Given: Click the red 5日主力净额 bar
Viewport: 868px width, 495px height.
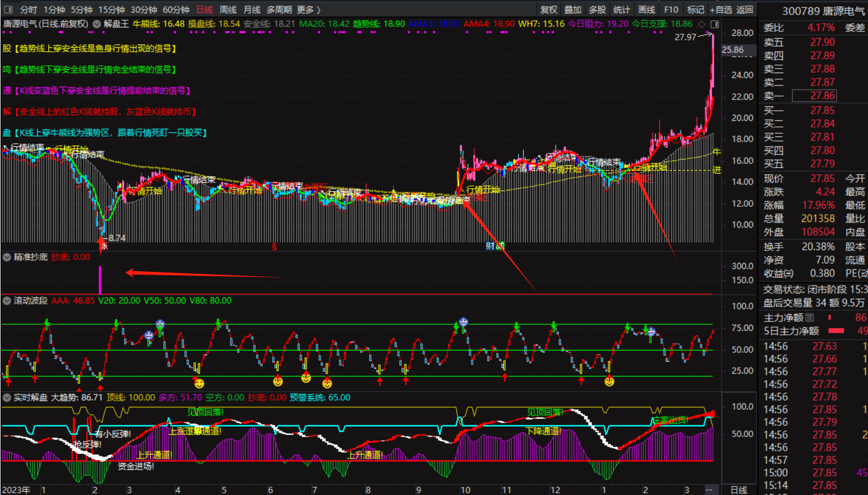Looking at the screenshot, I should (837, 331).
